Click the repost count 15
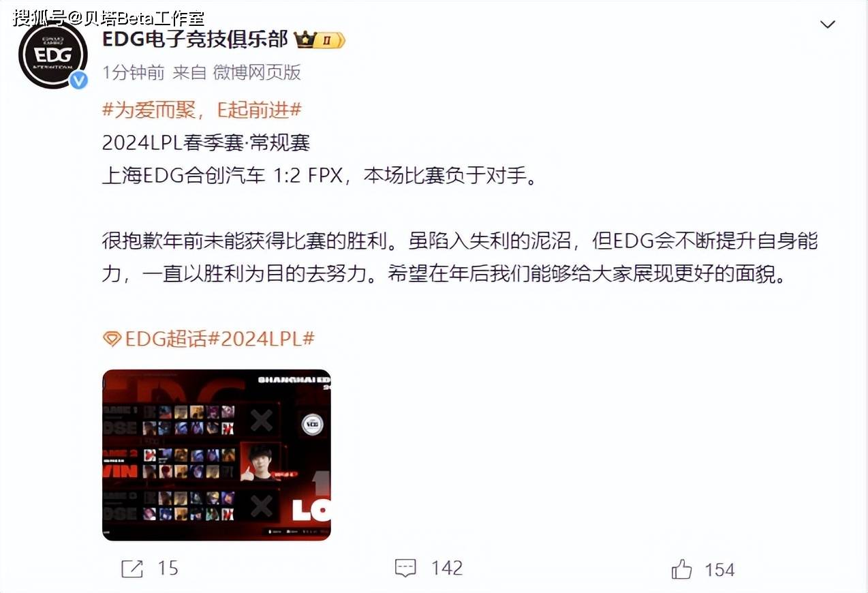This screenshot has width=868, height=593. point(168,568)
